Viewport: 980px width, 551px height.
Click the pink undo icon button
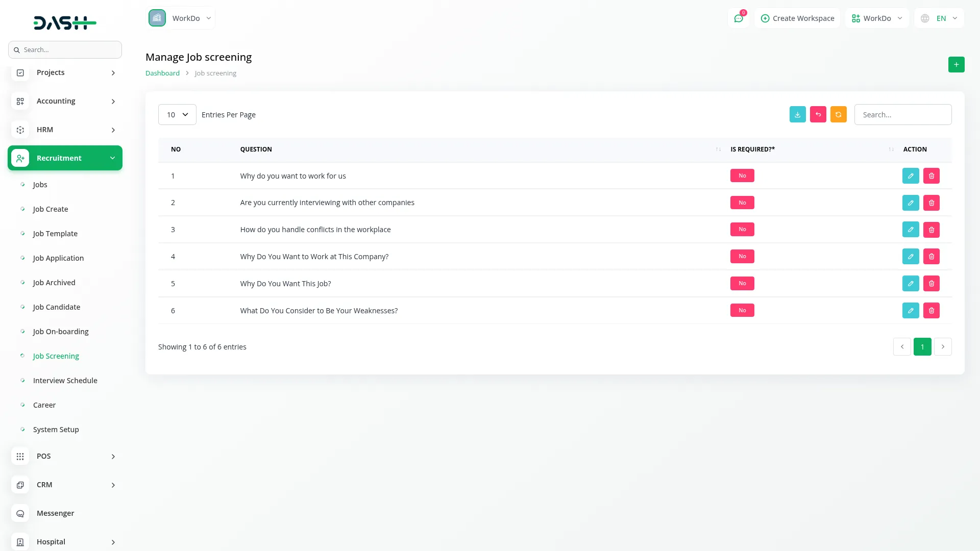pyautogui.click(x=818, y=115)
